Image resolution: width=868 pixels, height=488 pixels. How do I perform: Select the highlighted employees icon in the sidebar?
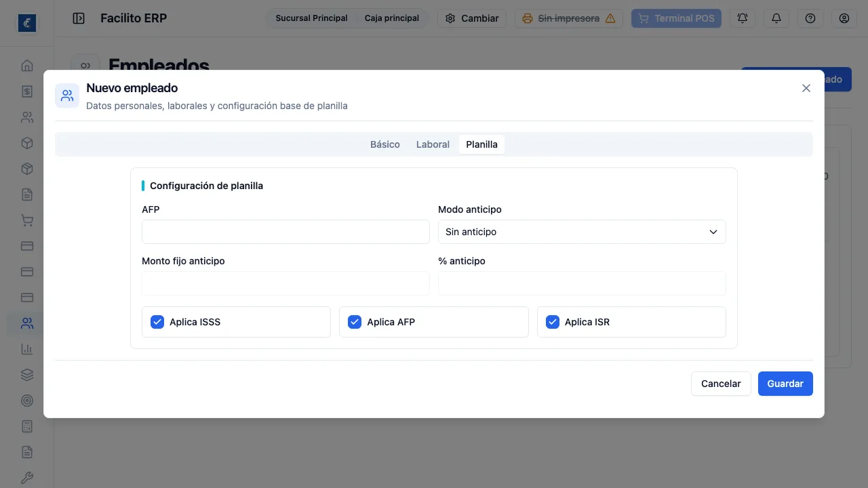tap(27, 323)
